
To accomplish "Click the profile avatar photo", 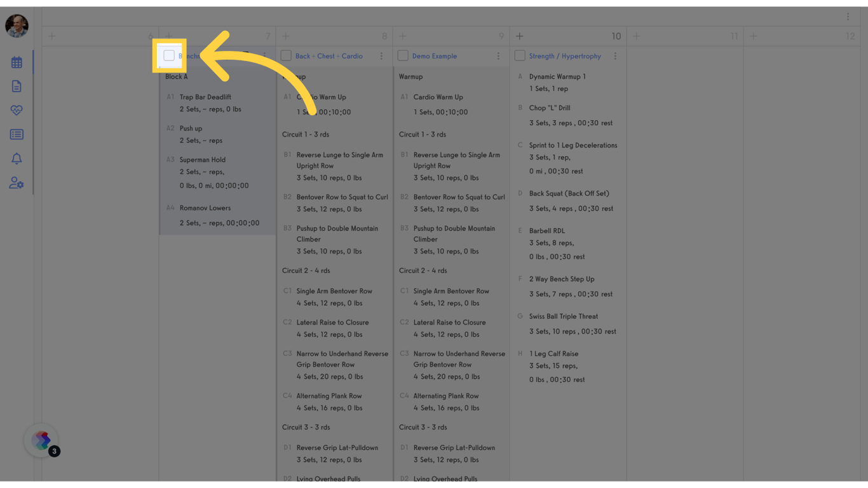I will click(x=17, y=26).
